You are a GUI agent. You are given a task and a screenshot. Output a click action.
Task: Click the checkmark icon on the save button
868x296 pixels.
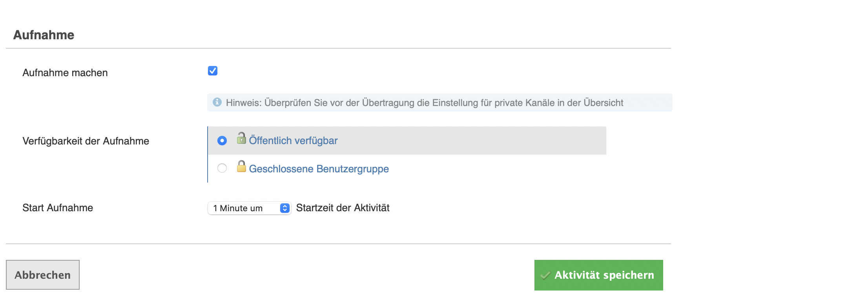545,276
